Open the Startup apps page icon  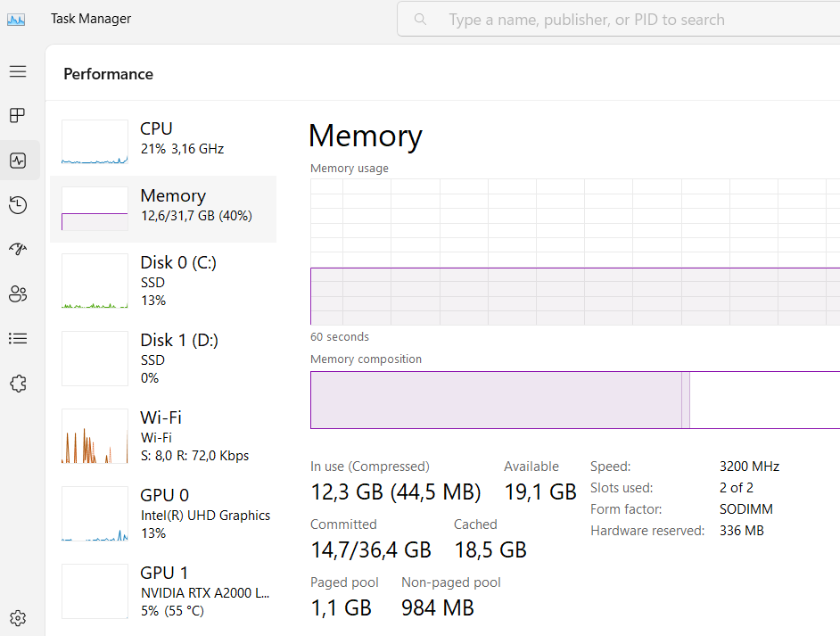[18, 250]
